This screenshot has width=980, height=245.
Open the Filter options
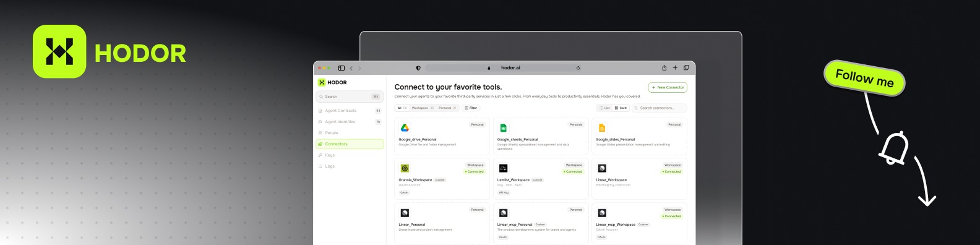point(471,108)
